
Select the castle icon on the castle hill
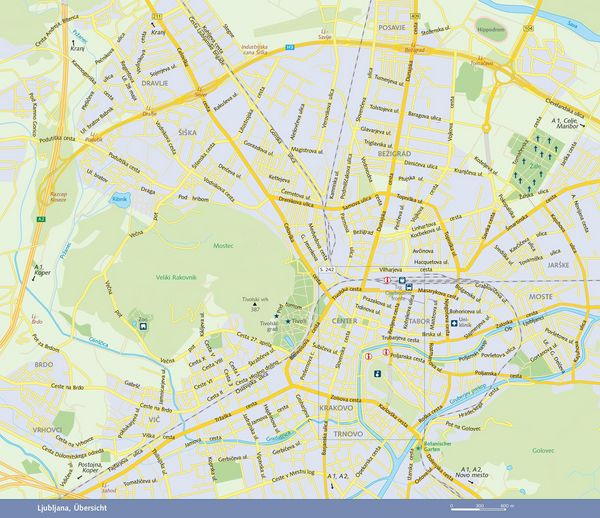click(x=377, y=374)
